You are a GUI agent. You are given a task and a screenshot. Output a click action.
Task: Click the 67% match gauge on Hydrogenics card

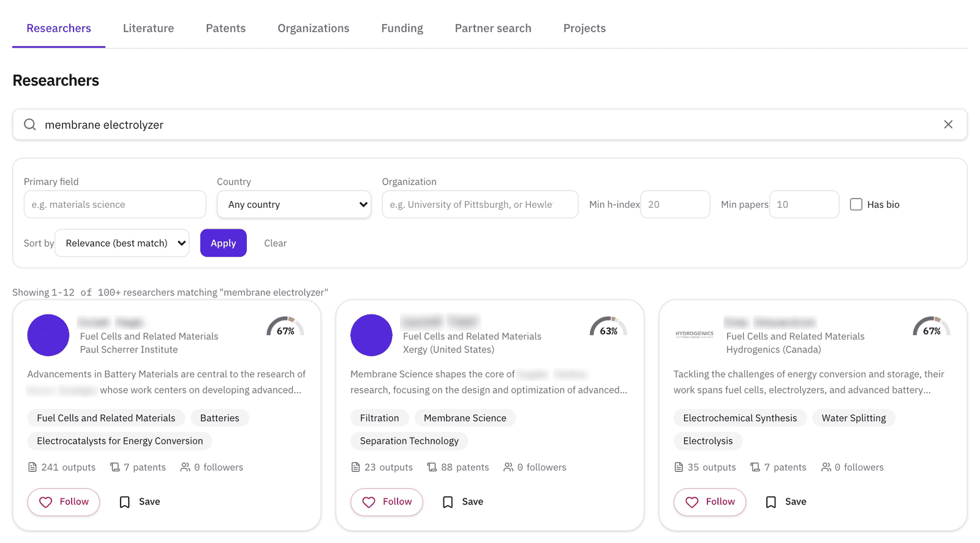[x=932, y=327]
